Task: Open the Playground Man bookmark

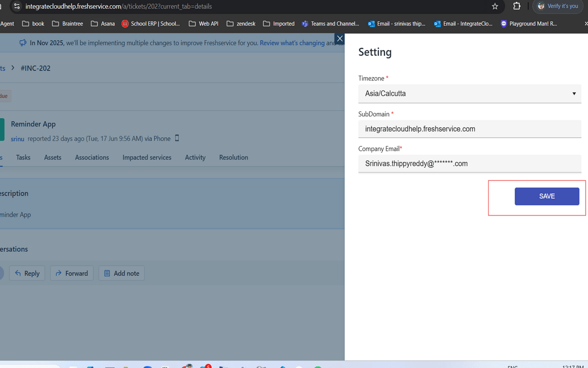Action: (x=529, y=24)
